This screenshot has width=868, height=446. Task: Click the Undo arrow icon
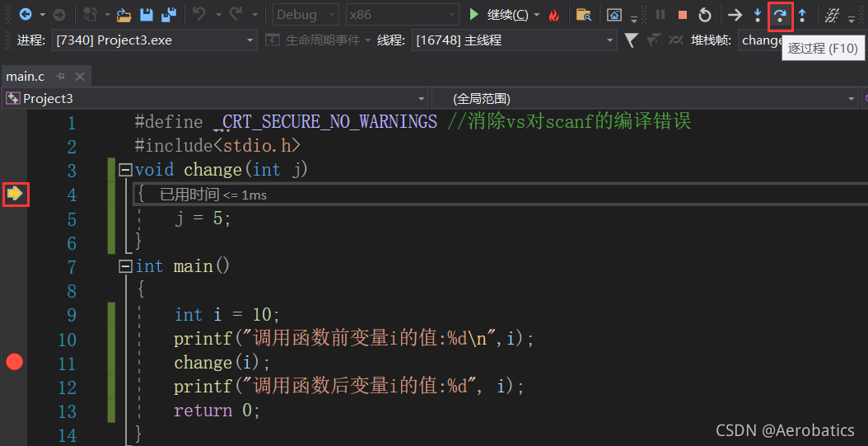tap(199, 14)
